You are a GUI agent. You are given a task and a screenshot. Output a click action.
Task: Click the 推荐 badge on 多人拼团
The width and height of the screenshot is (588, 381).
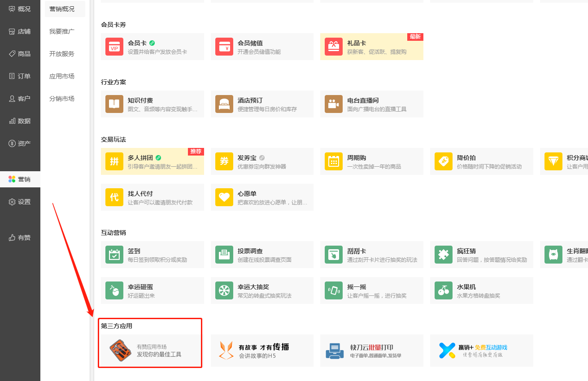196,152
